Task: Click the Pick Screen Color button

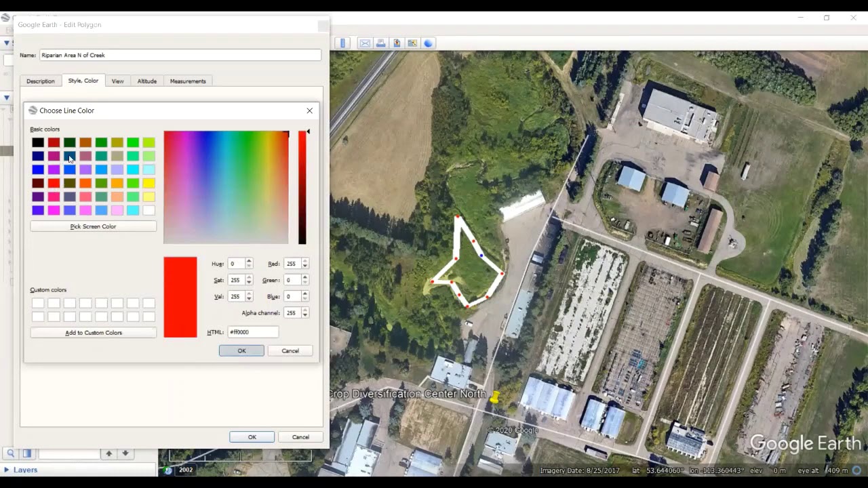Action: tap(93, 226)
